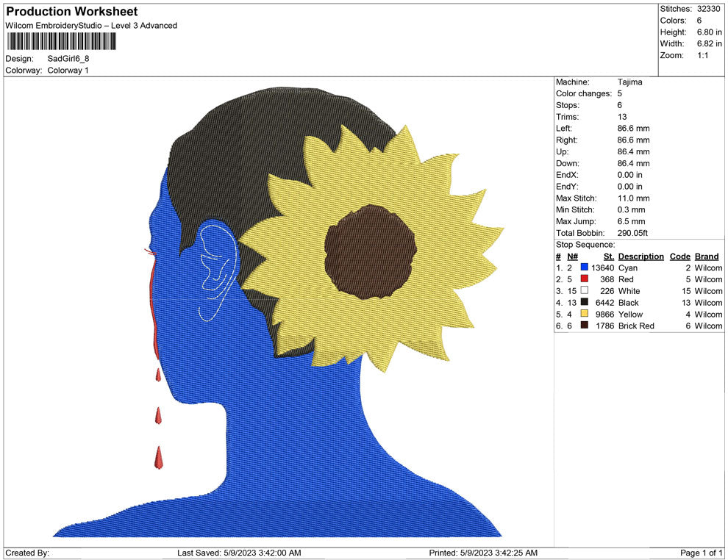728x560 pixels.
Task: Click the 'N#' column header
Action: tap(572, 256)
